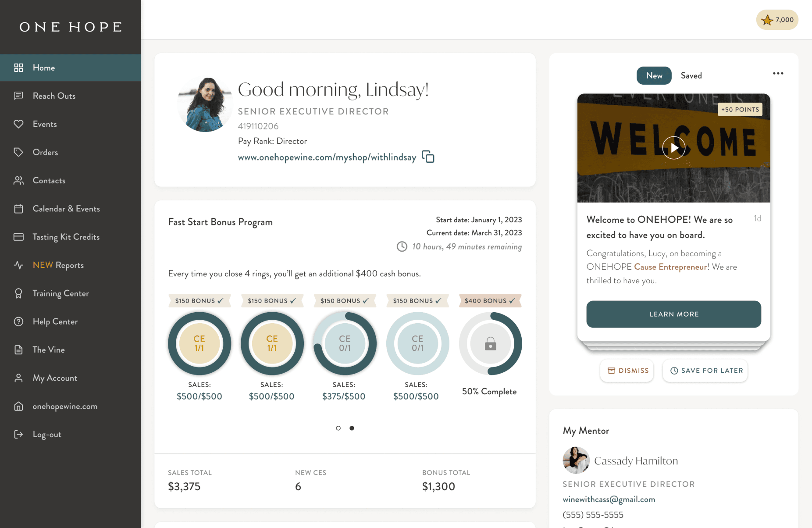The height and width of the screenshot is (528, 812).
Task: Dismiss the welcome notification
Action: click(627, 371)
